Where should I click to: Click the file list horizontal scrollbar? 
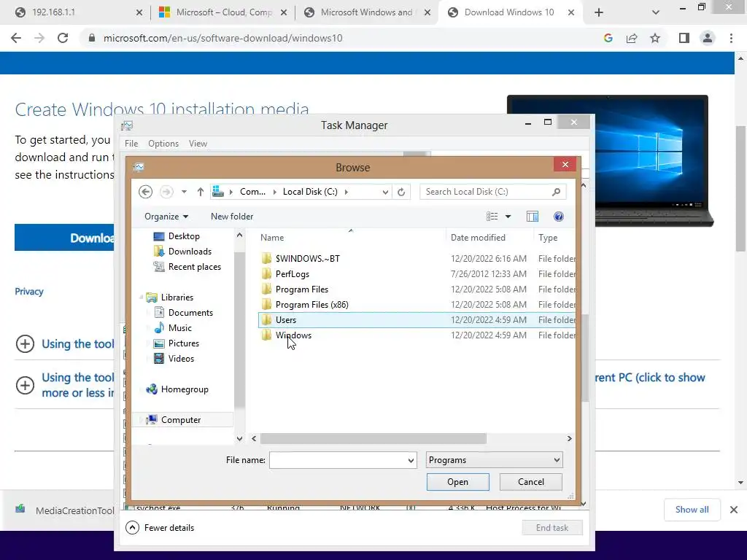(373, 438)
